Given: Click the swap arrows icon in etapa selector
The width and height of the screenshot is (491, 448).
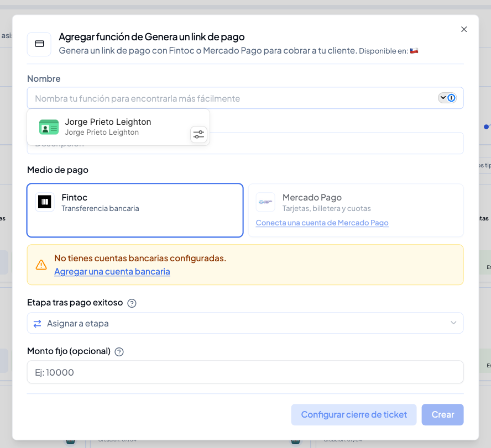Looking at the screenshot, I should coord(37,324).
